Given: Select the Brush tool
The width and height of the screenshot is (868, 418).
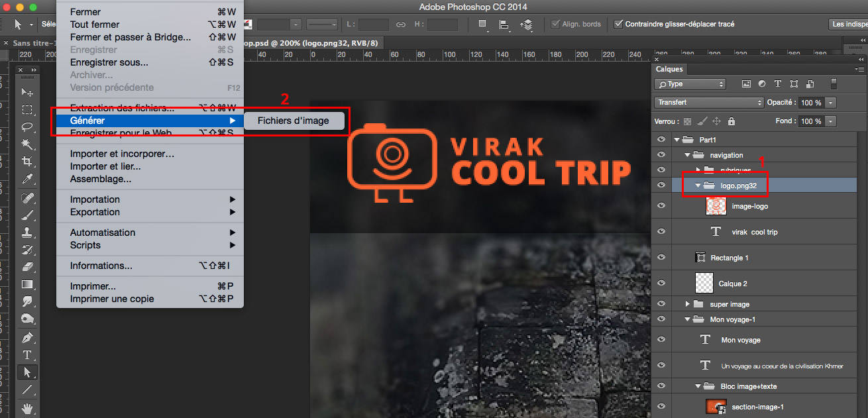Looking at the screenshot, I should point(27,215).
